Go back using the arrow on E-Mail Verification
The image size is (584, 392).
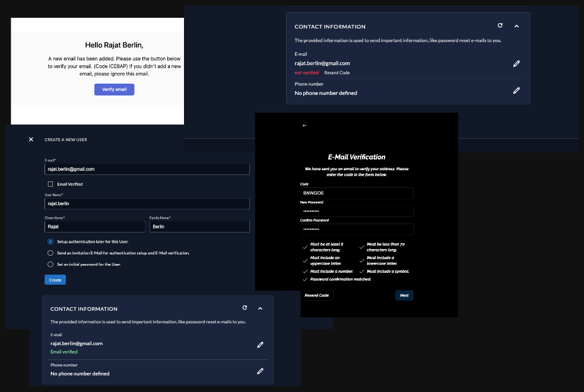pos(304,126)
